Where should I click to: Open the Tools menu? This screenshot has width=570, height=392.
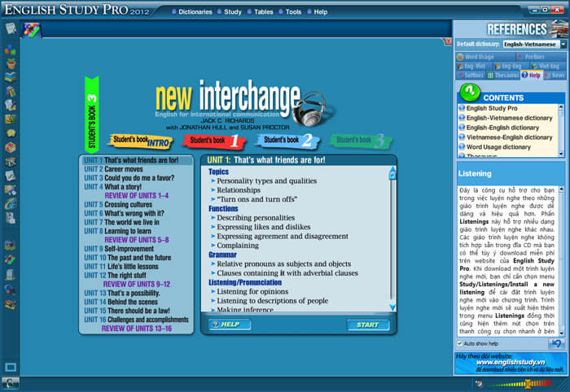click(293, 11)
